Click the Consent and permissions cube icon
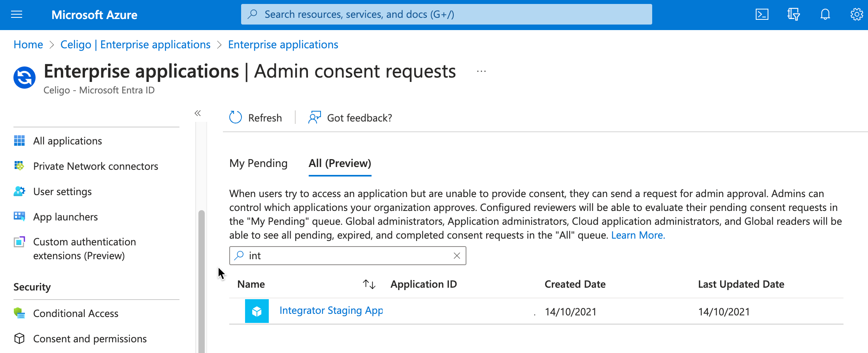The height and width of the screenshot is (353, 868). [19, 338]
